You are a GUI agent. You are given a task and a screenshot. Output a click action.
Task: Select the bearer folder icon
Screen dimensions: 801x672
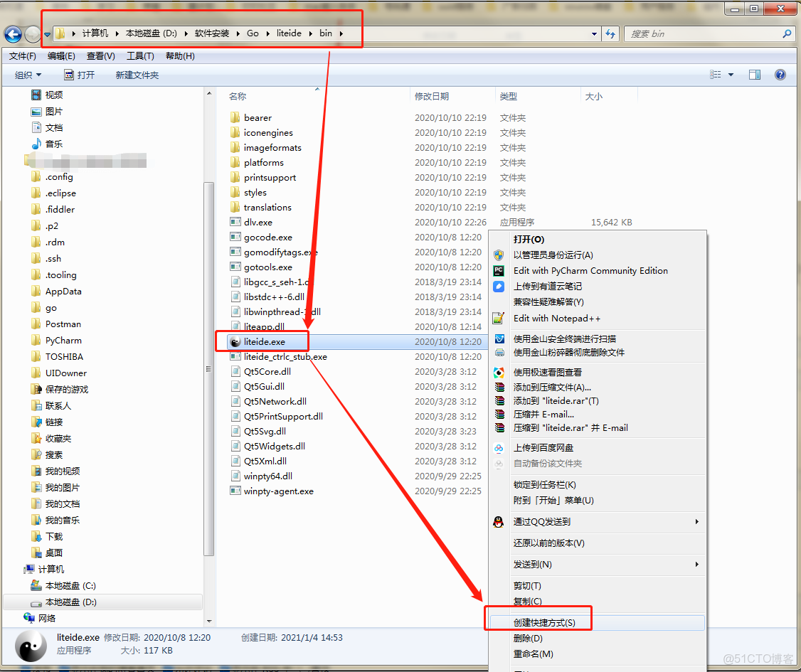(x=235, y=117)
